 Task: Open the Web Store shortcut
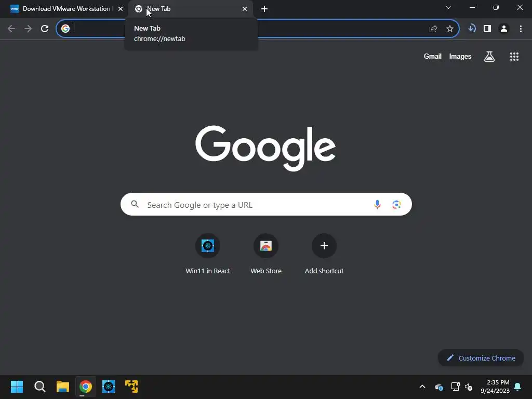(x=266, y=254)
